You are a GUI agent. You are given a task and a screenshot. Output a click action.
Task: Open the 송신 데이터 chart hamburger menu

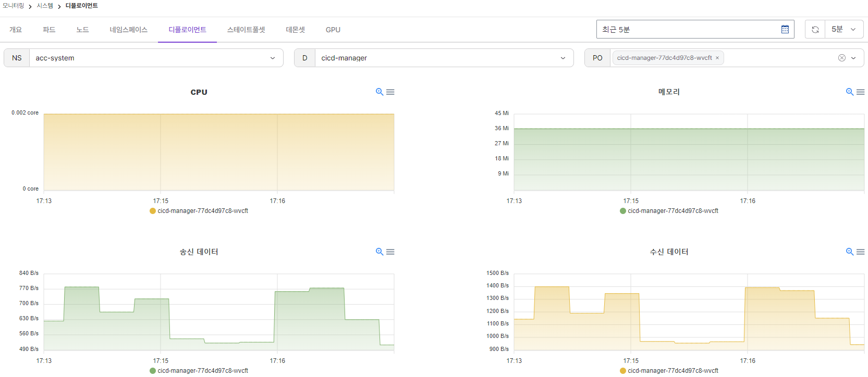coord(390,252)
